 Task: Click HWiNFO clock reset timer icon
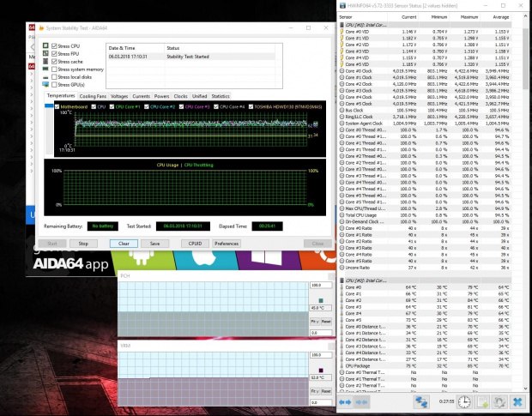(464, 402)
